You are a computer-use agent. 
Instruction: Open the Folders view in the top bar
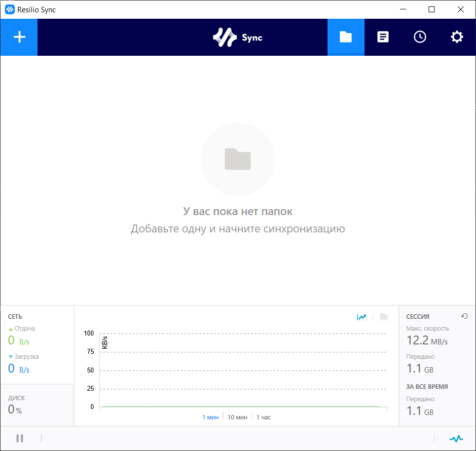[x=346, y=37]
